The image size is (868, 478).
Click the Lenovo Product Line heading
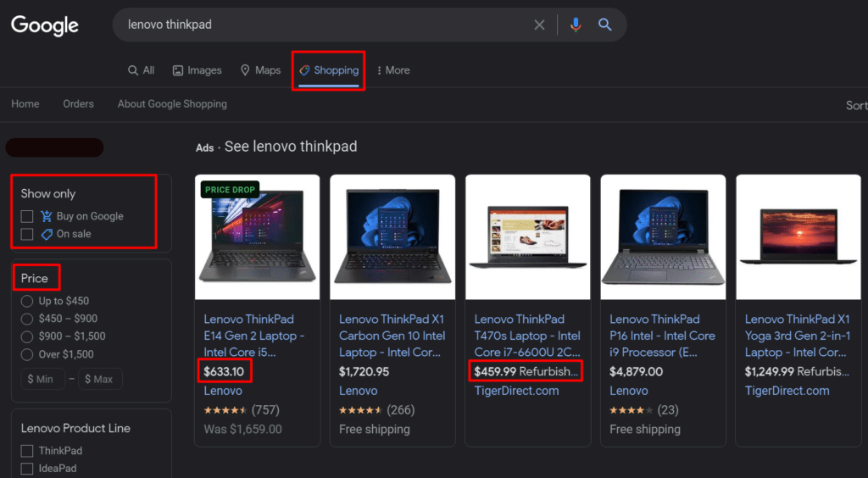point(75,428)
